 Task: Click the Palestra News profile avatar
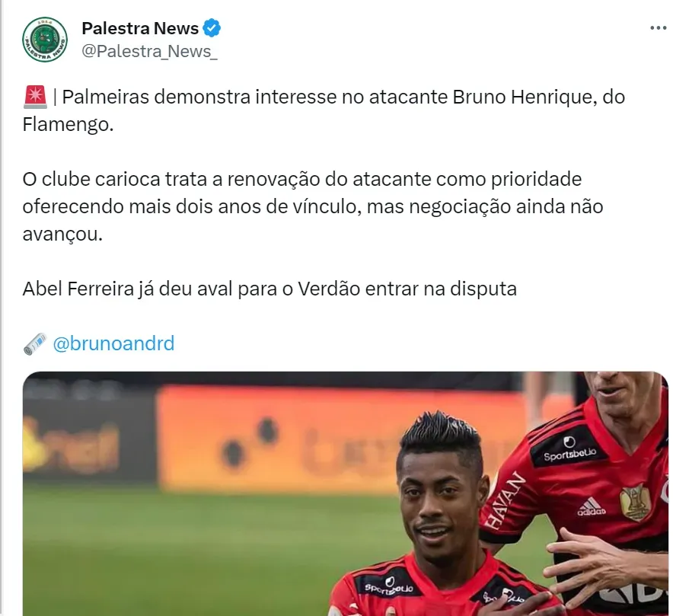pos(45,40)
